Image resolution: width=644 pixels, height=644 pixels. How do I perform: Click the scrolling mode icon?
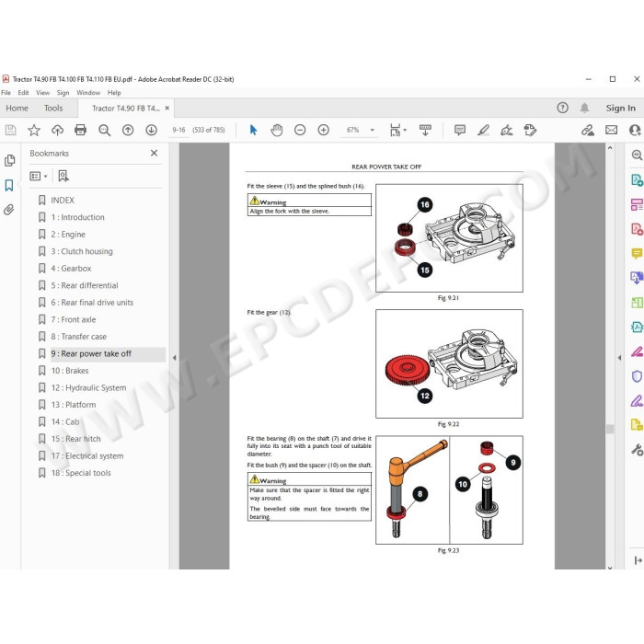(425, 131)
